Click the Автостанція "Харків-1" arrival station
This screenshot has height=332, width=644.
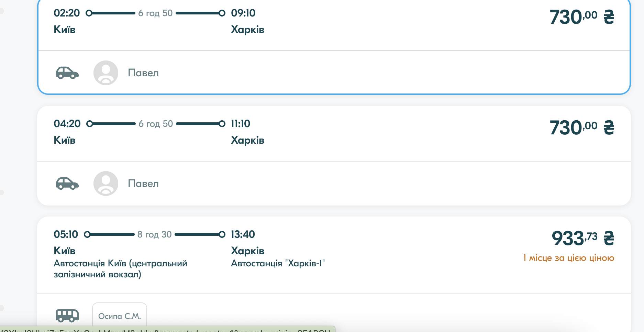(x=278, y=263)
